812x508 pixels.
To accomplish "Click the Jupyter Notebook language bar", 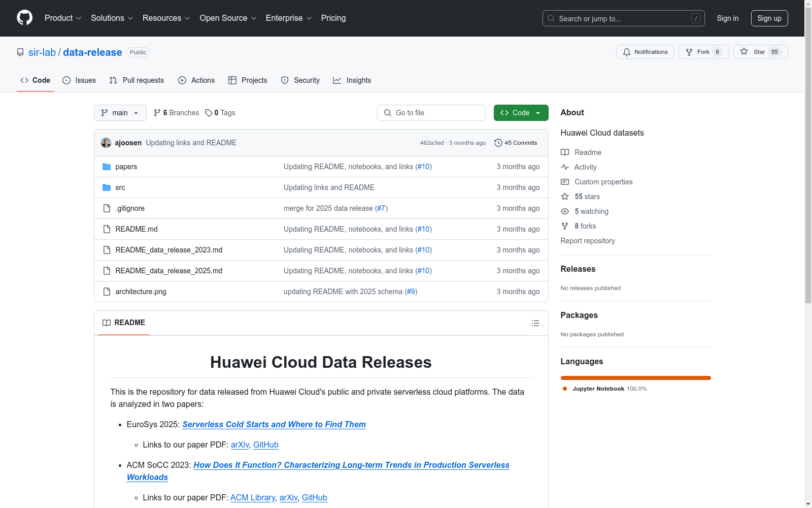I will tap(636, 378).
